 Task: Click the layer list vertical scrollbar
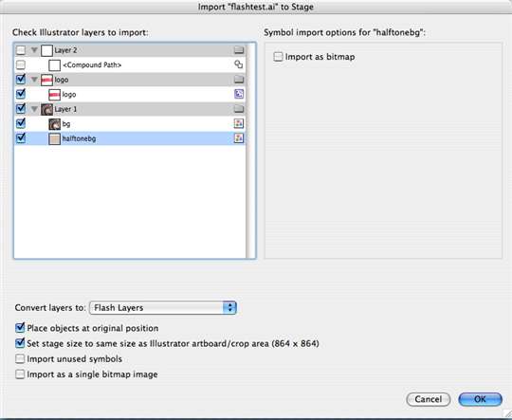(x=250, y=150)
